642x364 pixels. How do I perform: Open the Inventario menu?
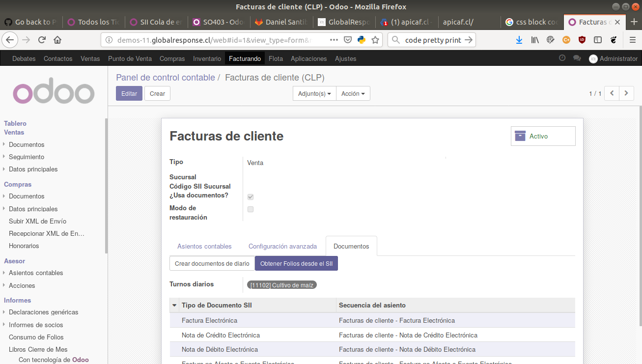pyautogui.click(x=207, y=58)
